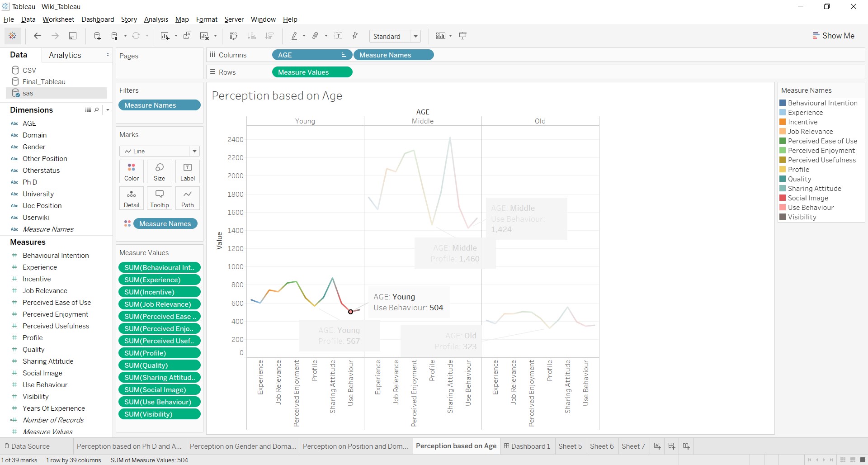Open the Detail marks card
The width and height of the screenshot is (868, 465).
132,199
